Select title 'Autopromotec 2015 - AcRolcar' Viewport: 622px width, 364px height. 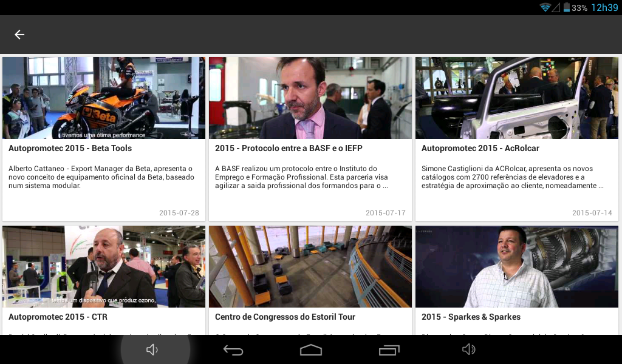(480, 149)
